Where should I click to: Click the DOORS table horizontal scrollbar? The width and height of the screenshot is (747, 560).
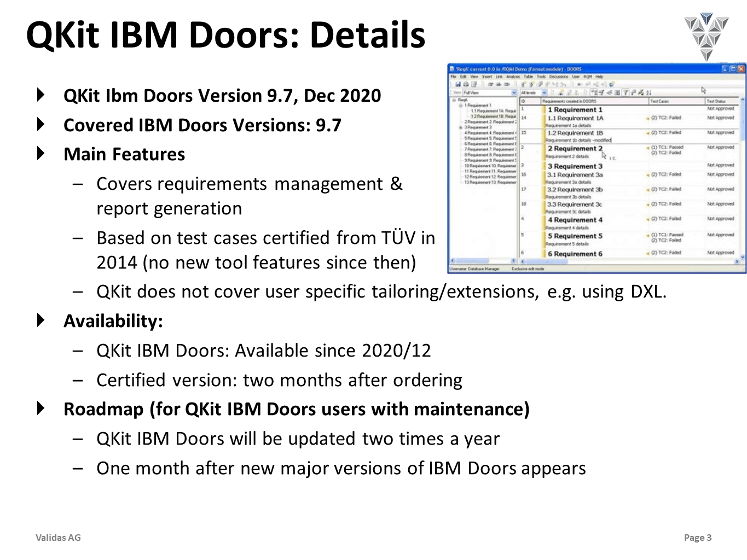[630, 261]
